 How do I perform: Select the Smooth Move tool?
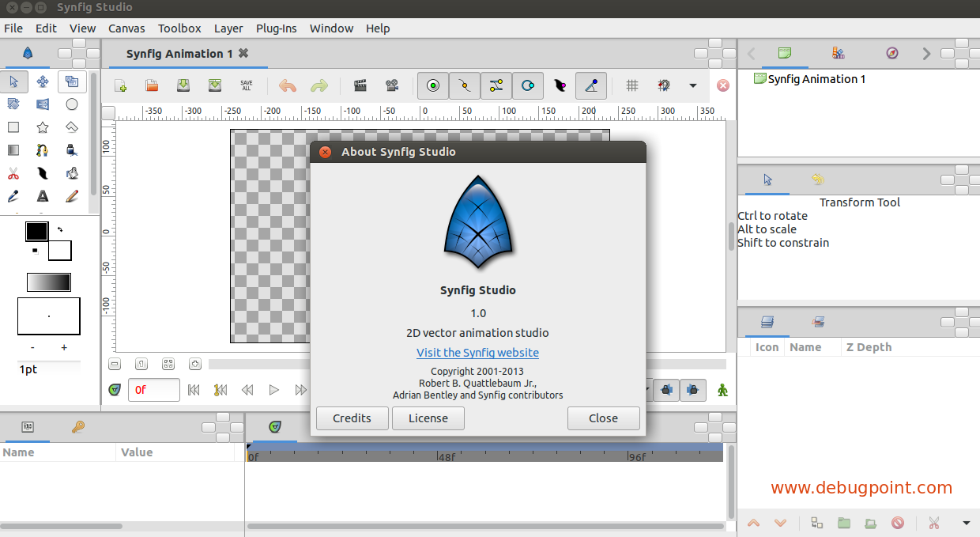pyautogui.click(x=43, y=81)
